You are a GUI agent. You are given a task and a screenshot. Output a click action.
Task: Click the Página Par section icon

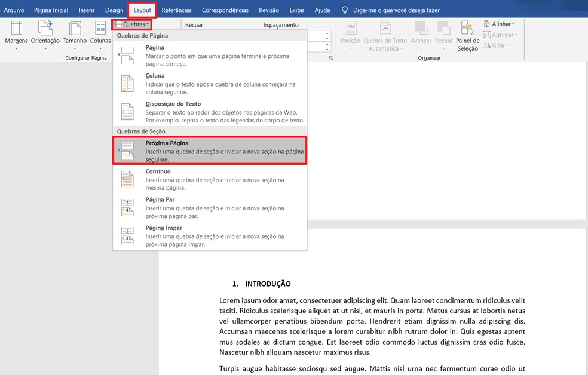coord(127,208)
